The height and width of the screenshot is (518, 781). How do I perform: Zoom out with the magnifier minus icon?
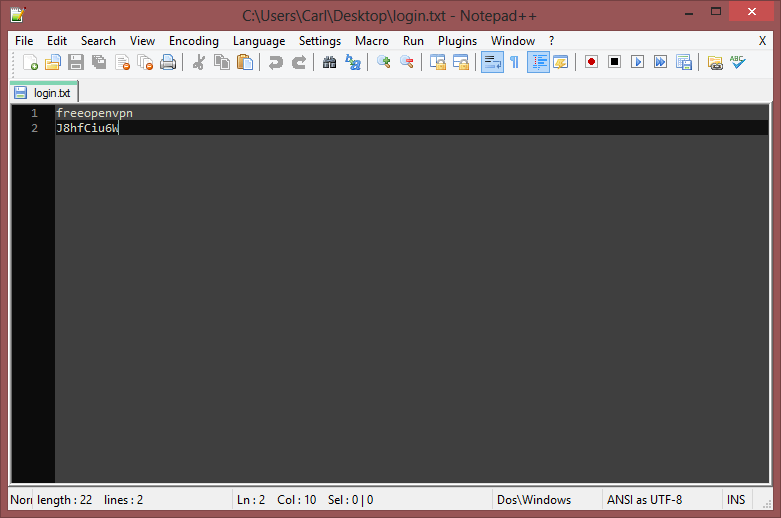tap(406, 62)
